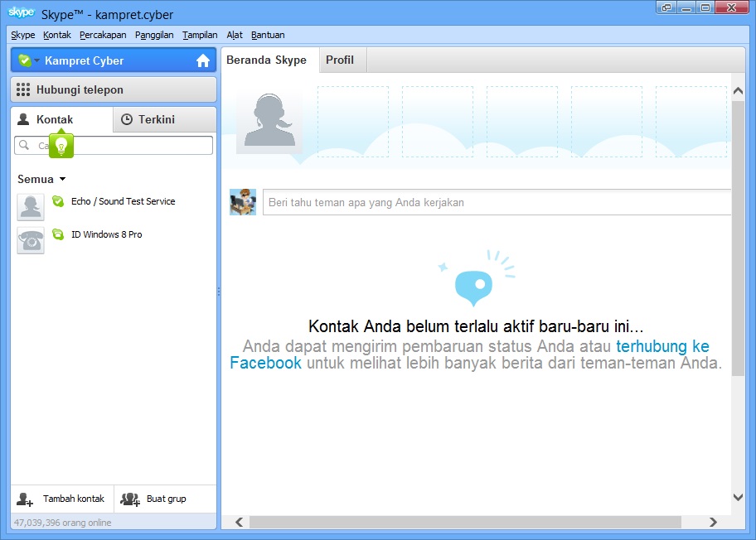
Task: Click the person icon on Kontak tab
Action: click(23, 119)
